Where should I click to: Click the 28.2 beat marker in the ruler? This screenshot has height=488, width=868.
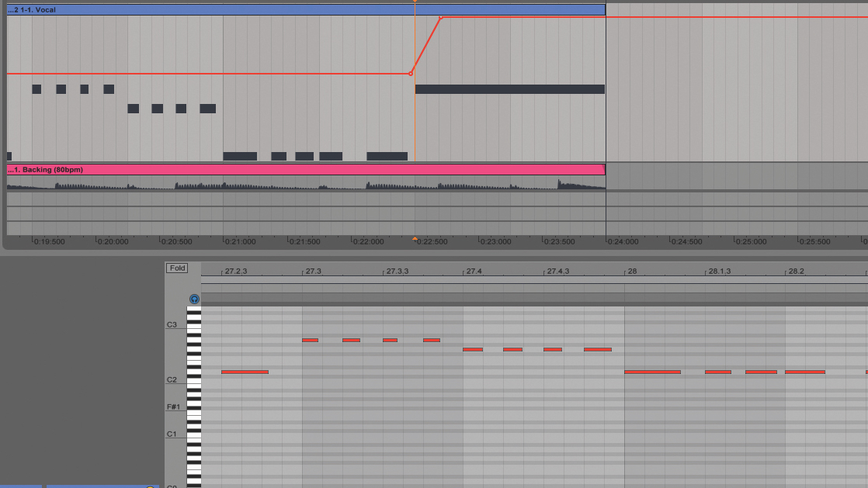796,271
